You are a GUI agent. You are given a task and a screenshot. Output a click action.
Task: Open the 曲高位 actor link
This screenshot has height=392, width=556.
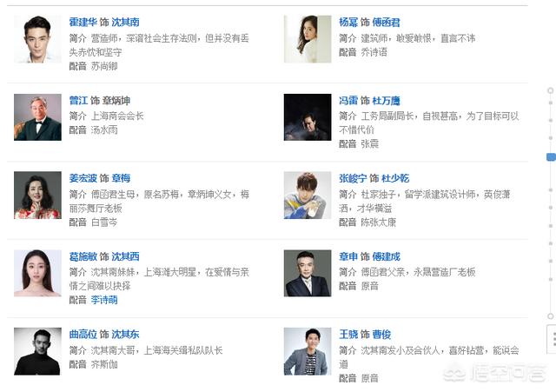tap(83, 334)
